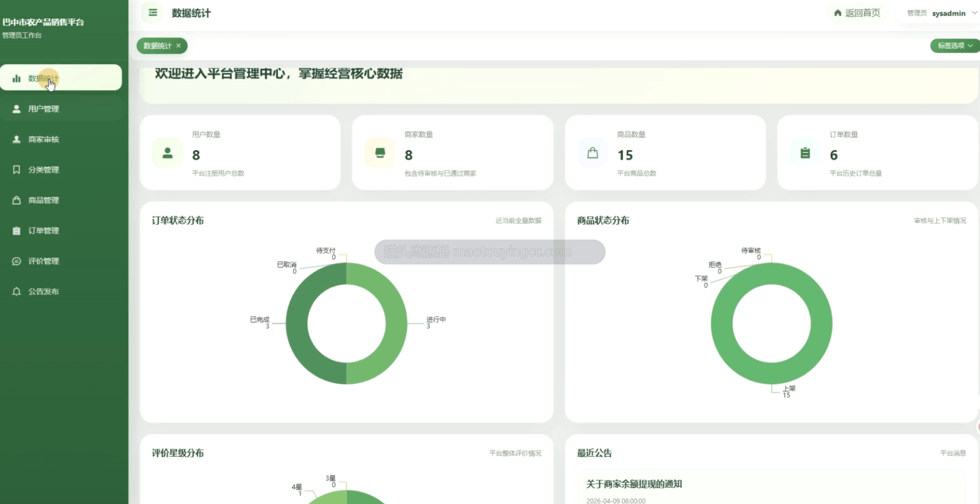Click the 审核与上下架情况 subtitle

[940, 221]
